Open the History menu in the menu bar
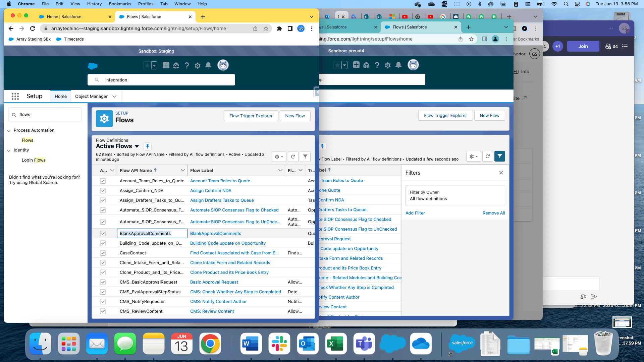The width and height of the screenshot is (644, 362). [94, 4]
